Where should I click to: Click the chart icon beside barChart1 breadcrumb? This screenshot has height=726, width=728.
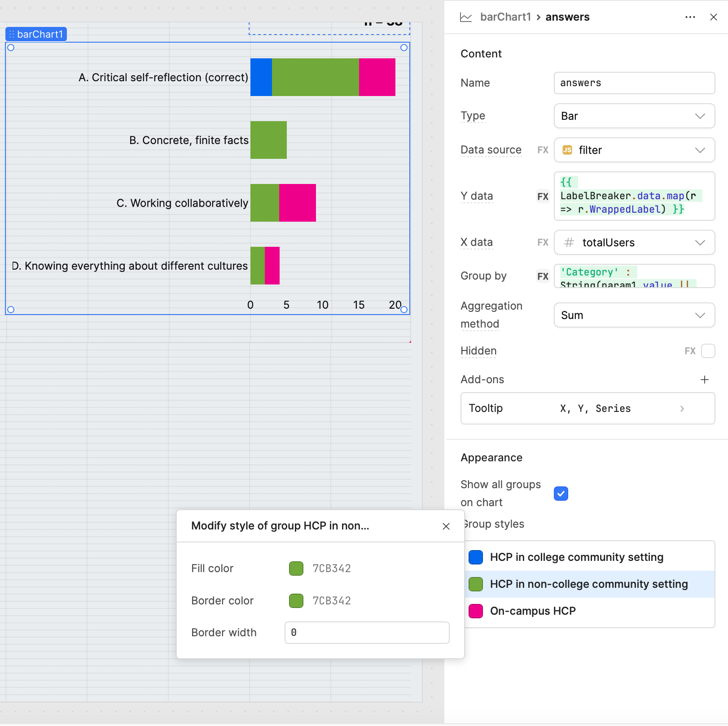466,17
